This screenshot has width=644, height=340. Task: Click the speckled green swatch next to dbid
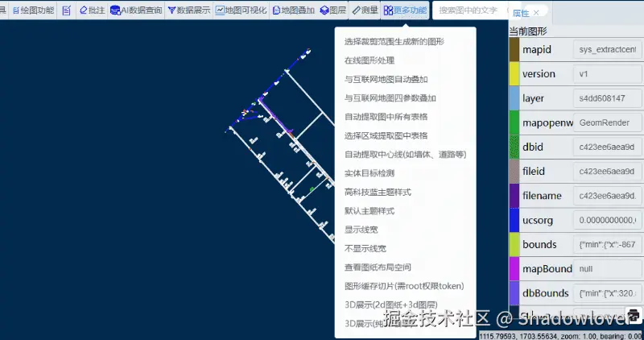514,147
